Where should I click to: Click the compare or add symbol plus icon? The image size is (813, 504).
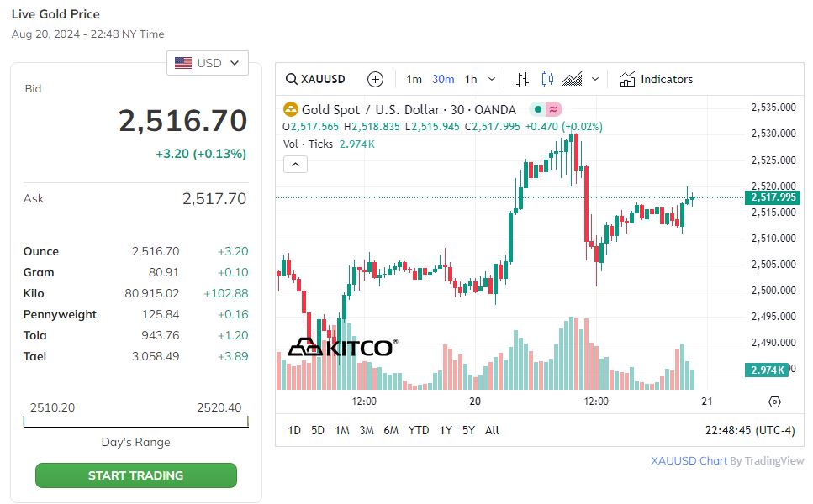375,80
